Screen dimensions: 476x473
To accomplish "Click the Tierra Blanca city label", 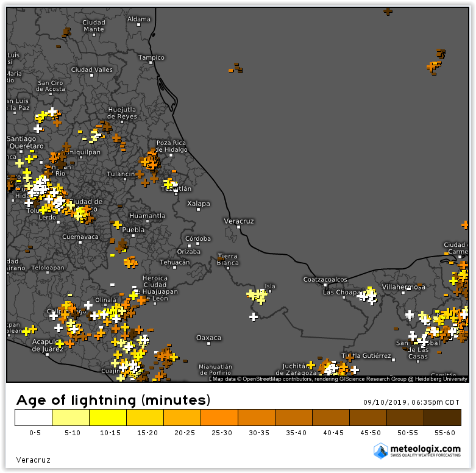I will [228, 260].
